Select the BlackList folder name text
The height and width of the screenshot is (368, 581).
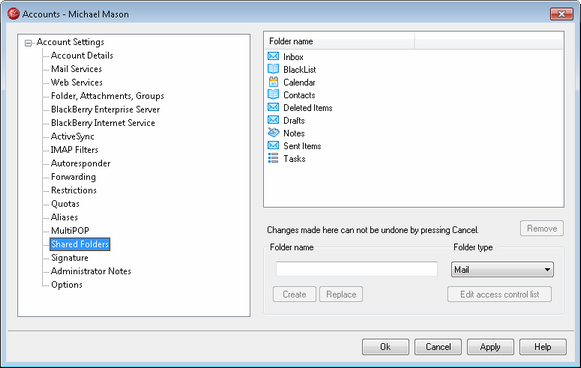click(299, 69)
